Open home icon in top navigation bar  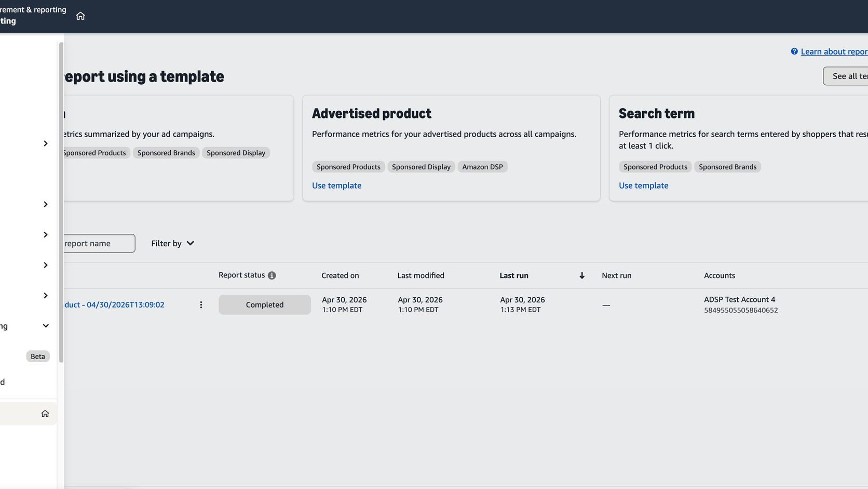[80, 16]
